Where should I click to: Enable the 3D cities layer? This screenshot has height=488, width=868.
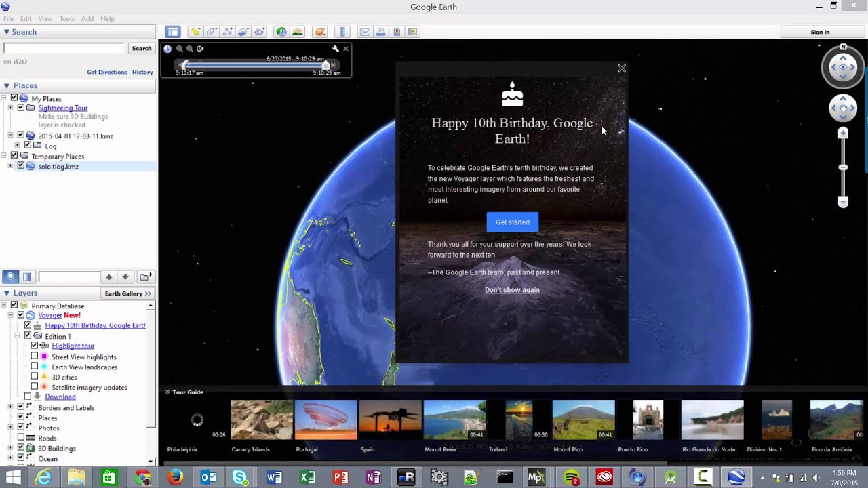click(x=35, y=377)
